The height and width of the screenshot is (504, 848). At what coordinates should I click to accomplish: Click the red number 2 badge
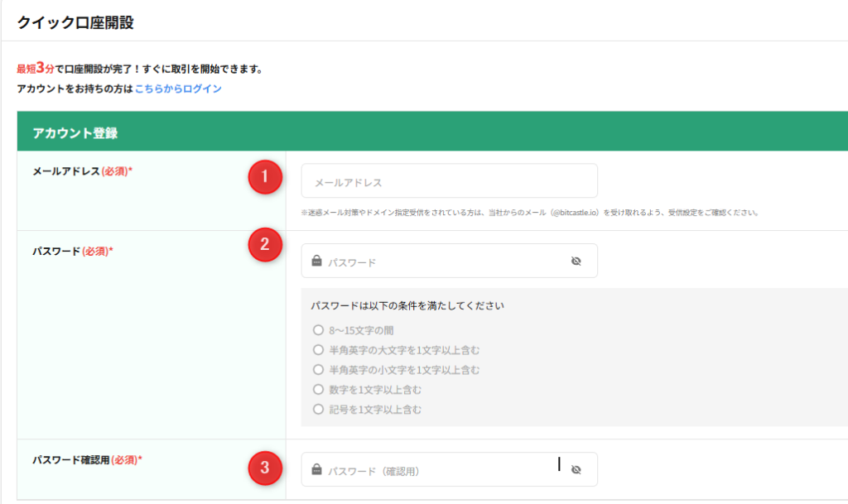click(x=265, y=245)
